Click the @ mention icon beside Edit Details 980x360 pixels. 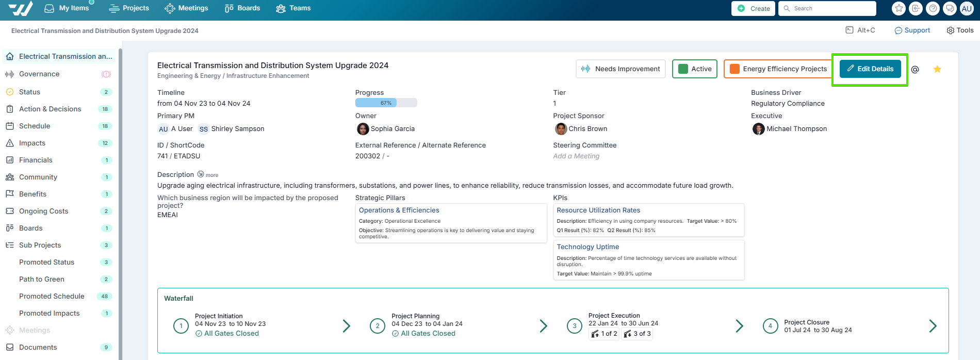click(x=915, y=69)
